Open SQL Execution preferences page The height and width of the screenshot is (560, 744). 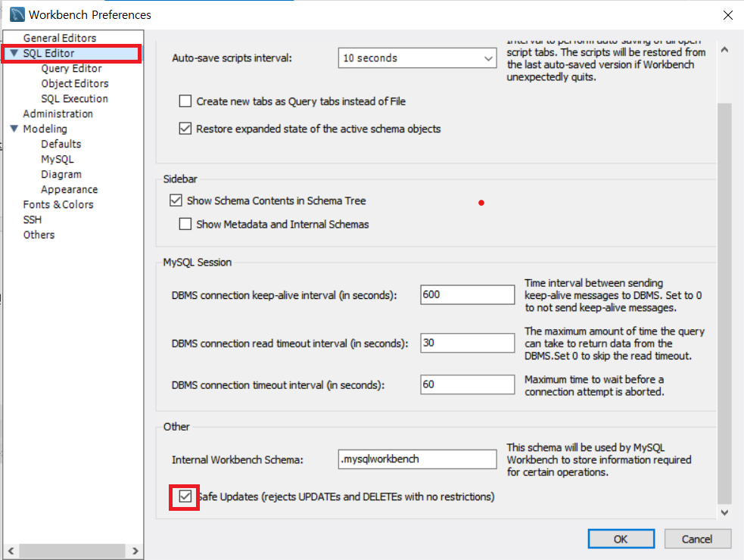point(74,98)
